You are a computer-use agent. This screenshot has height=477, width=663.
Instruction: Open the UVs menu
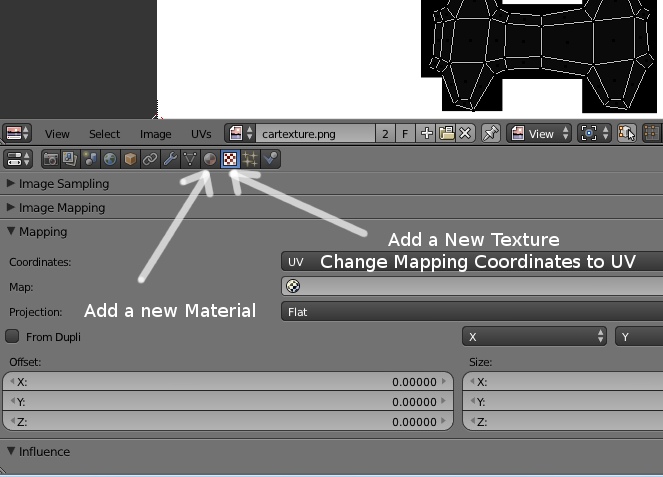pos(201,134)
